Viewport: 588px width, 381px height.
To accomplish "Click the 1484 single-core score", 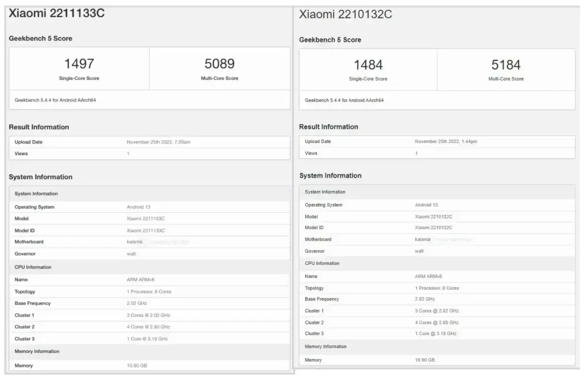I will tap(368, 65).
